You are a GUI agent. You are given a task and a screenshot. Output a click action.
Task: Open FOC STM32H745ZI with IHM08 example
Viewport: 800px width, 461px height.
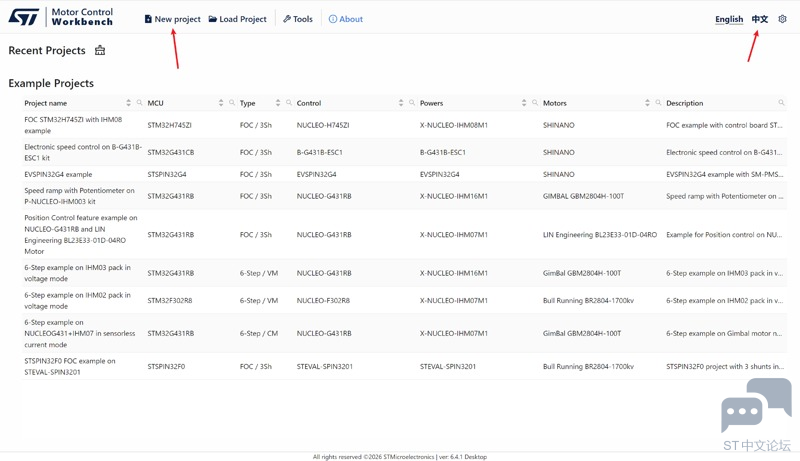[73, 125]
